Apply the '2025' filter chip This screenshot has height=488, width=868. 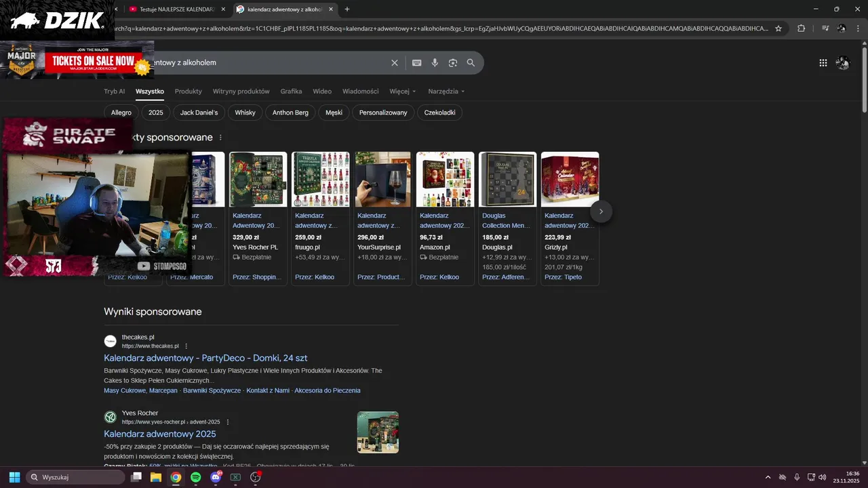[156, 113]
